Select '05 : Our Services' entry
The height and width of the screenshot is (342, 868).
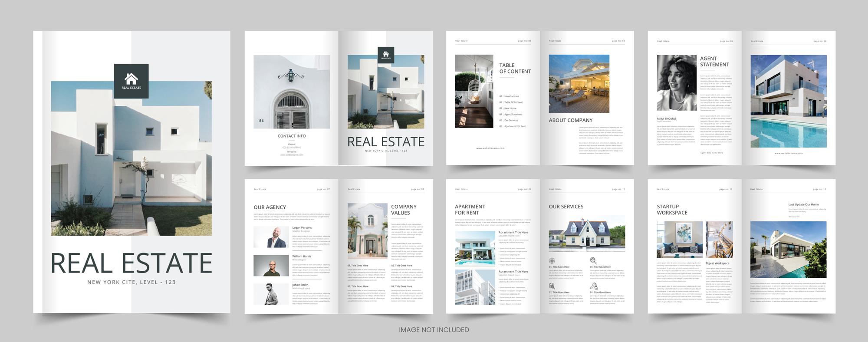pos(509,120)
